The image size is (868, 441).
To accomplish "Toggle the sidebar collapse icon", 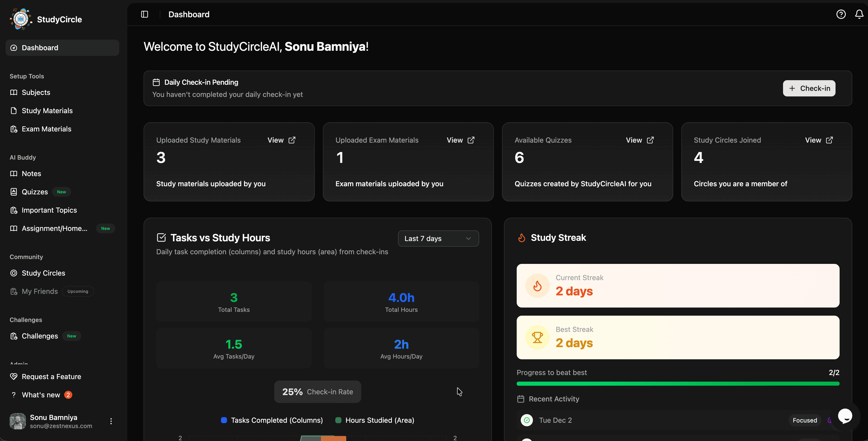I will tap(145, 14).
